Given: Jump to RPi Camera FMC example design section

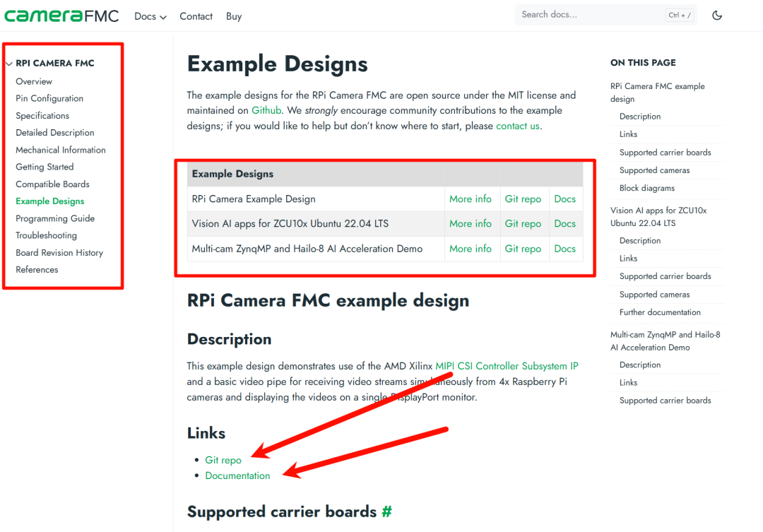Looking at the screenshot, I should (658, 93).
